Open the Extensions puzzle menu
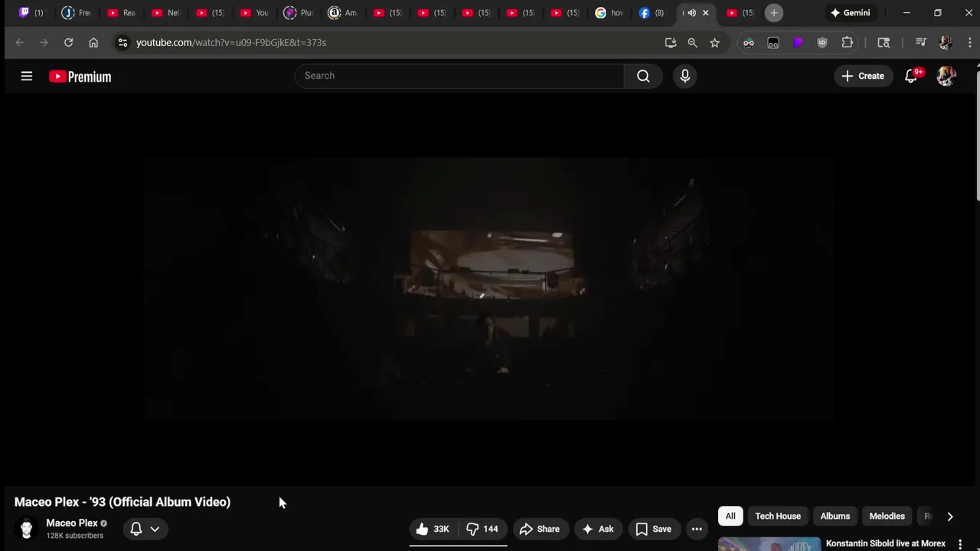Screen dimensions: 980x551 [848, 43]
